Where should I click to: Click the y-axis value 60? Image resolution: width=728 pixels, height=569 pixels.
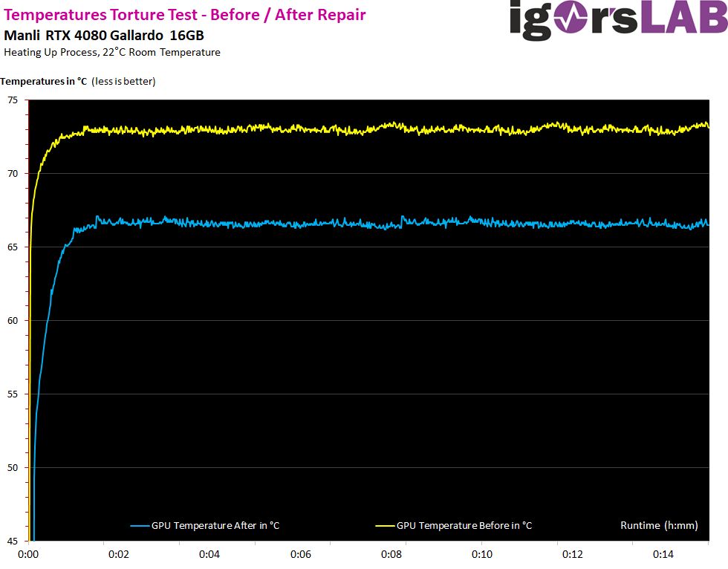point(13,321)
